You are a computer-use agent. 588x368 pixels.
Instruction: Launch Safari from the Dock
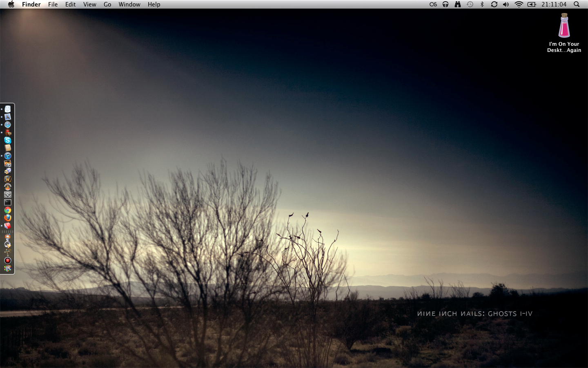click(8, 125)
